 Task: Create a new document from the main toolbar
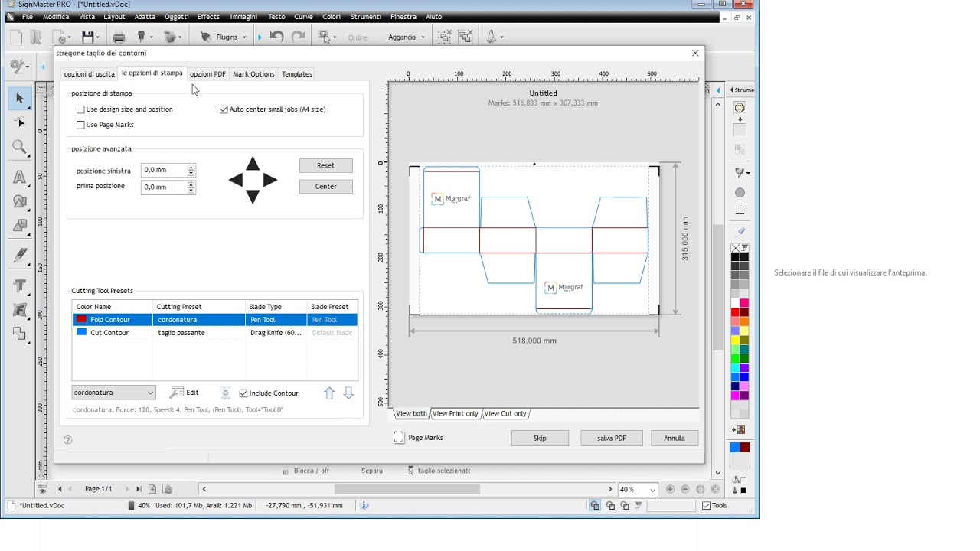pyautogui.click(x=16, y=37)
